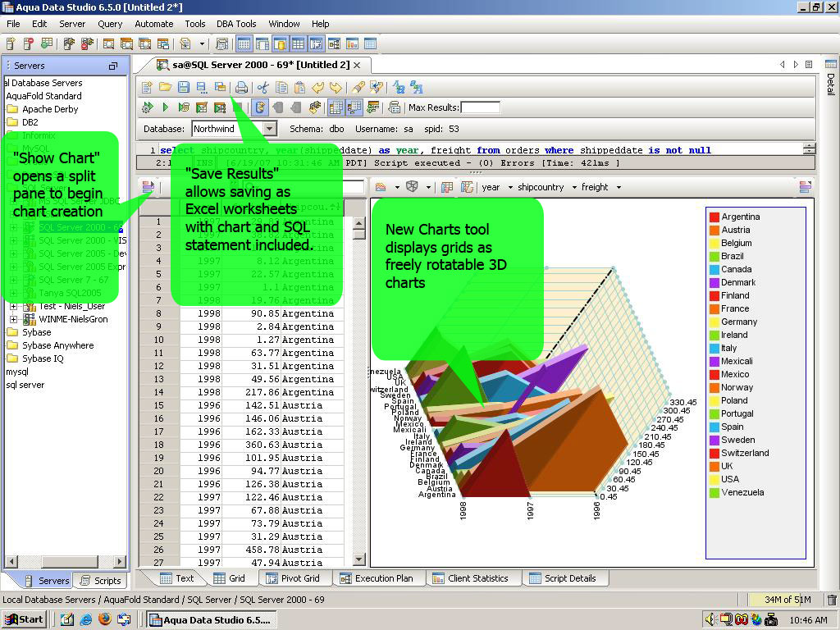
Task: Create a new script with the New icon
Action: (x=147, y=87)
